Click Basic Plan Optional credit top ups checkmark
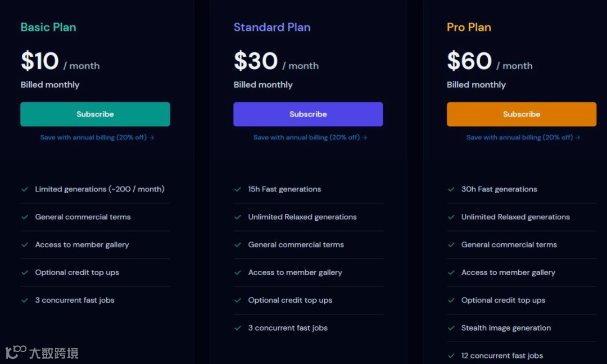 point(25,272)
